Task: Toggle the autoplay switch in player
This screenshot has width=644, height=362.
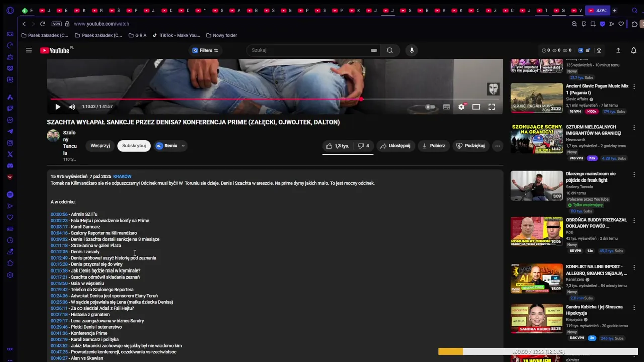Action: click(x=429, y=107)
